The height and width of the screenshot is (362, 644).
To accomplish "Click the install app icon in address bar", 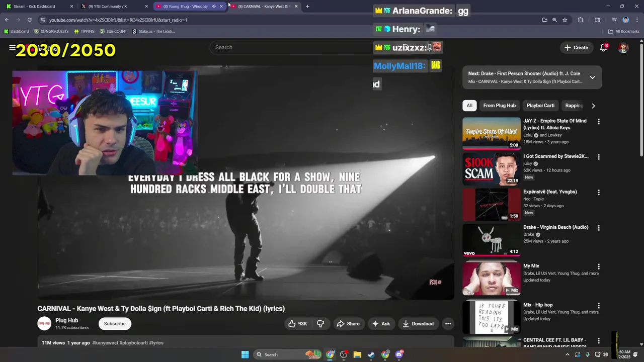I will pos(544,20).
